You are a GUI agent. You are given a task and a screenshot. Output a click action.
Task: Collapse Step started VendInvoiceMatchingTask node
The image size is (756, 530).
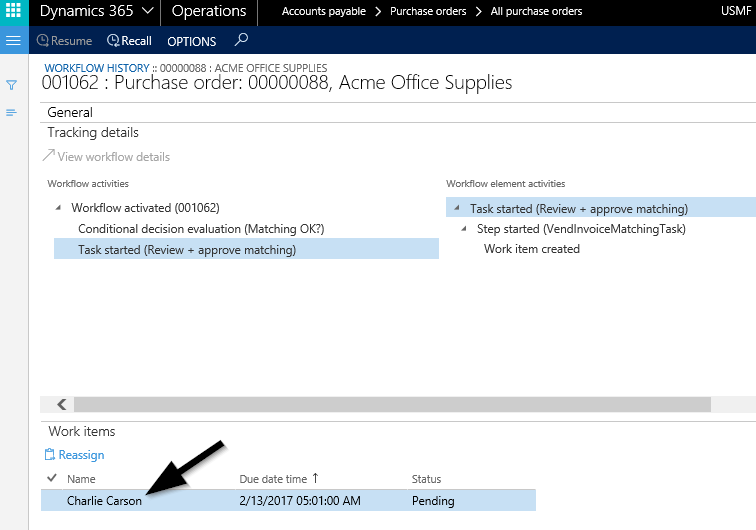[x=465, y=229]
